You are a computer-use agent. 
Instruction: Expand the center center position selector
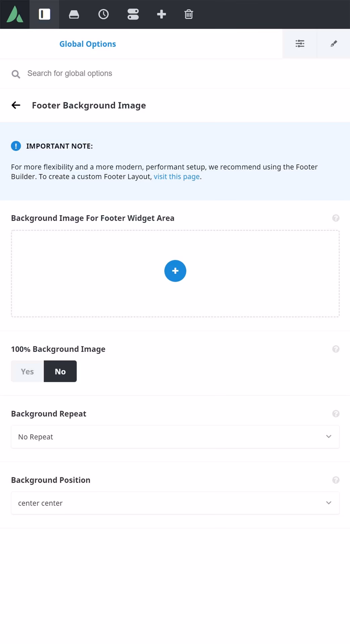175,503
